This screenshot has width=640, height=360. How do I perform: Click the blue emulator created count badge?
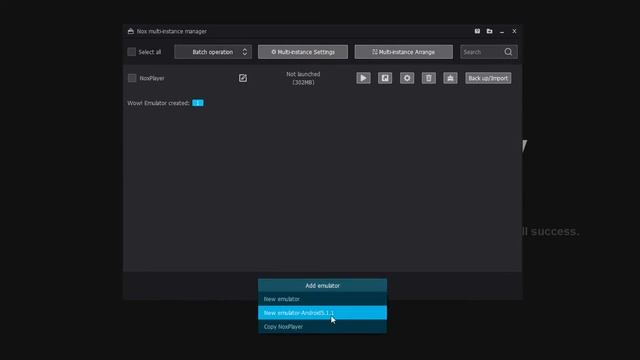tap(198, 103)
